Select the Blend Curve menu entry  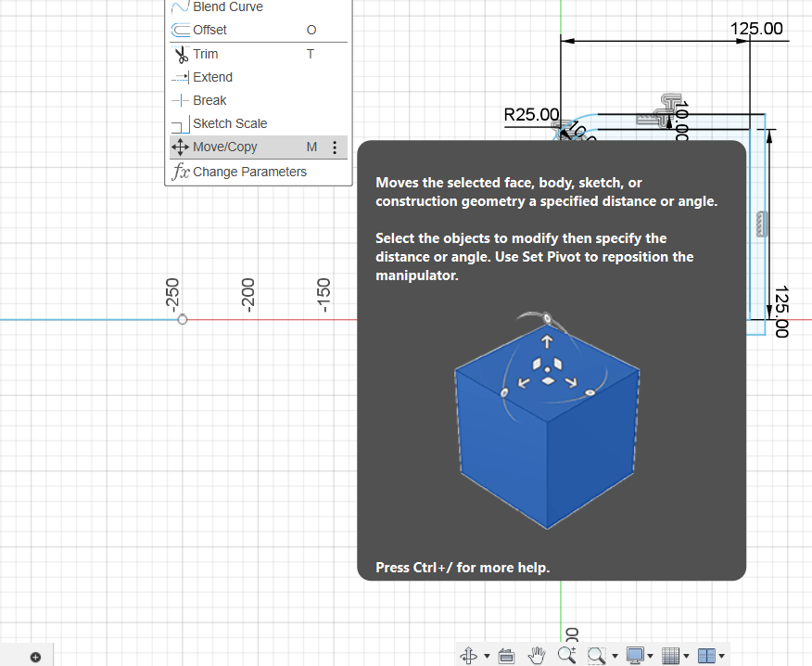259,6
